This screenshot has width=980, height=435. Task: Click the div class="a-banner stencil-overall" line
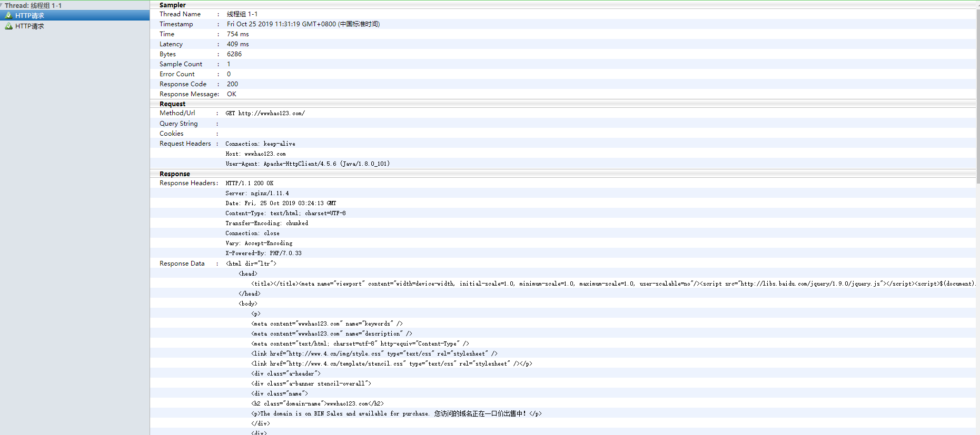[311, 383]
